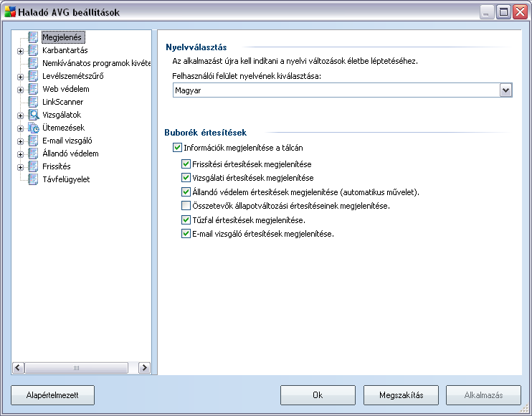532x416 pixels.
Task: Select Levélszemétszűrő label in the tree
Action: (73, 76)
